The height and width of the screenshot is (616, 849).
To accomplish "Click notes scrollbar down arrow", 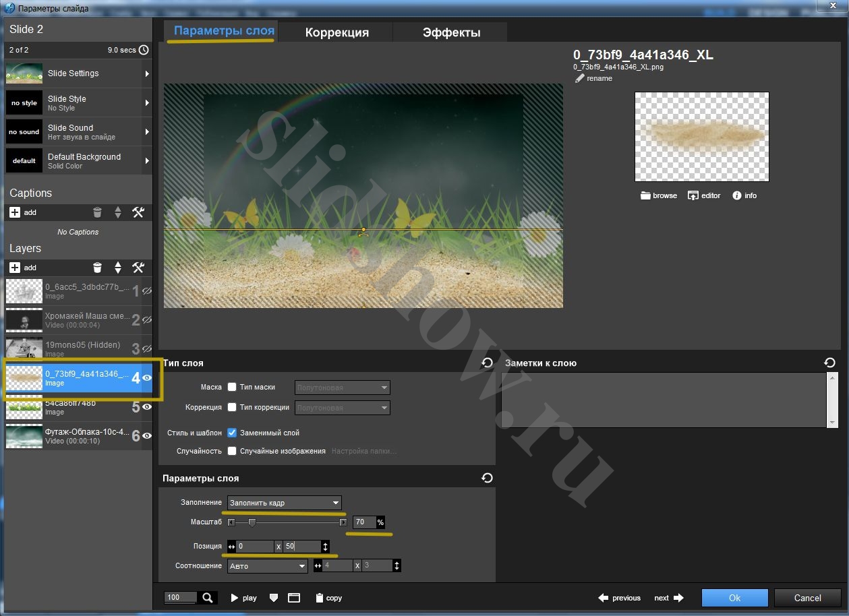I will click(832, 421).
